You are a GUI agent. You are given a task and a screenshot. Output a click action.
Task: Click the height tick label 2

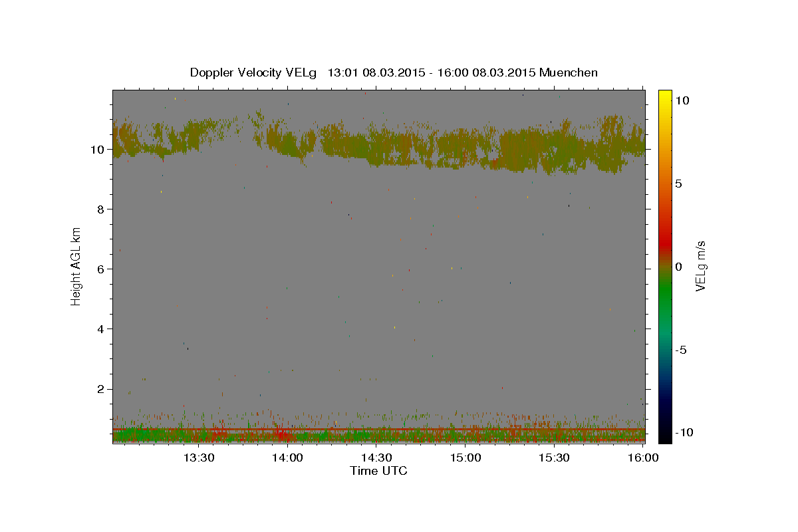point(102,389)
